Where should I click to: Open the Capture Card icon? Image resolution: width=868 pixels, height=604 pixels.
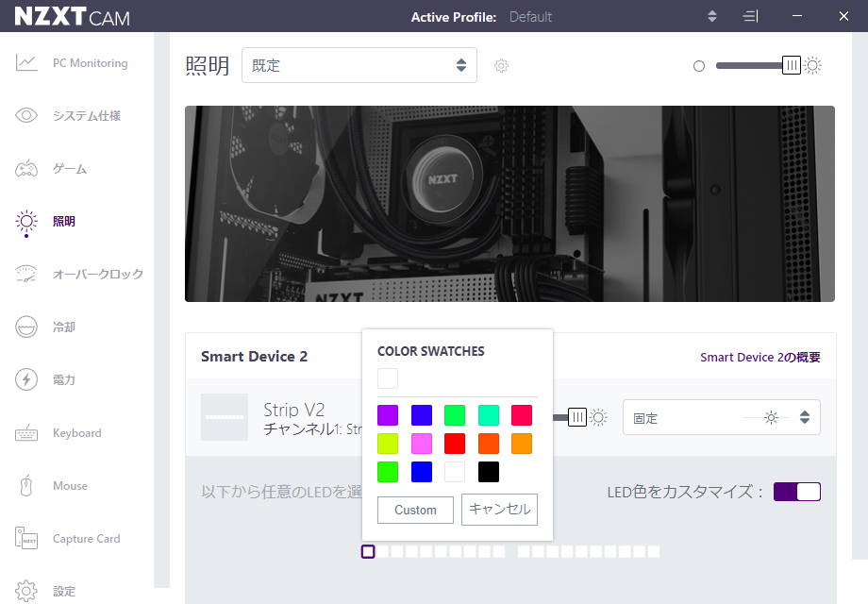tap(26, 539)
